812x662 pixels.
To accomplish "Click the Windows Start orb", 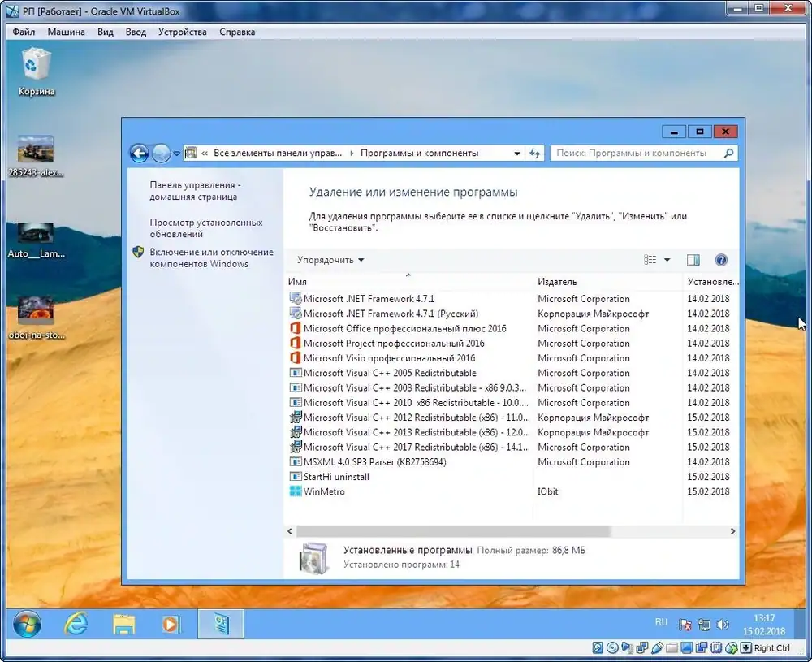I will click(x=27, y=624).
